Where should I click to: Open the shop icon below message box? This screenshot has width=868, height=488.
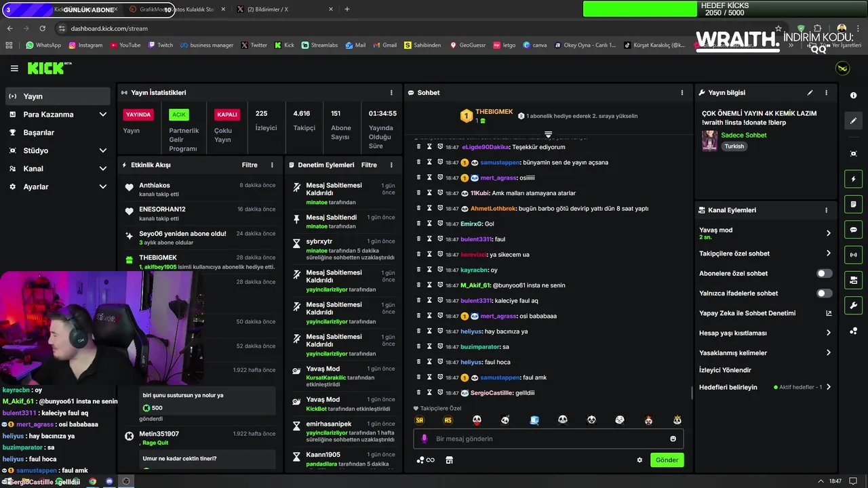pos(449,460)
